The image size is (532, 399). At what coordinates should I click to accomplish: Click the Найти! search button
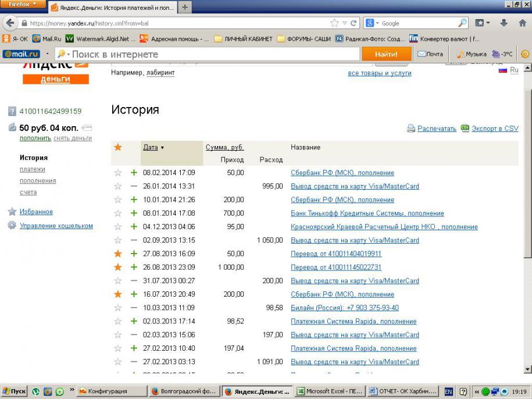386,54
